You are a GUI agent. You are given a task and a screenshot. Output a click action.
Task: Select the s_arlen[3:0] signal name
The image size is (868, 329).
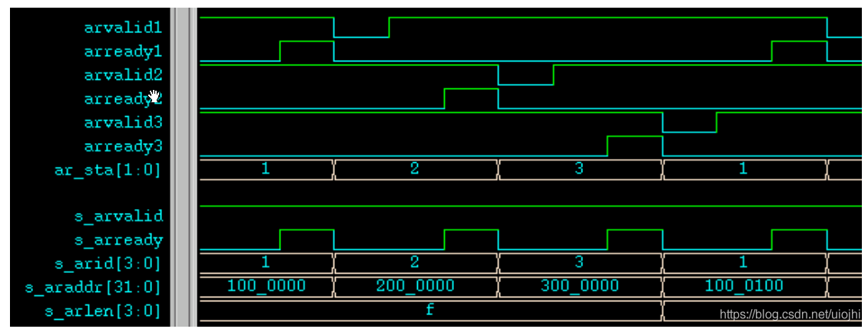click(103, 311)
